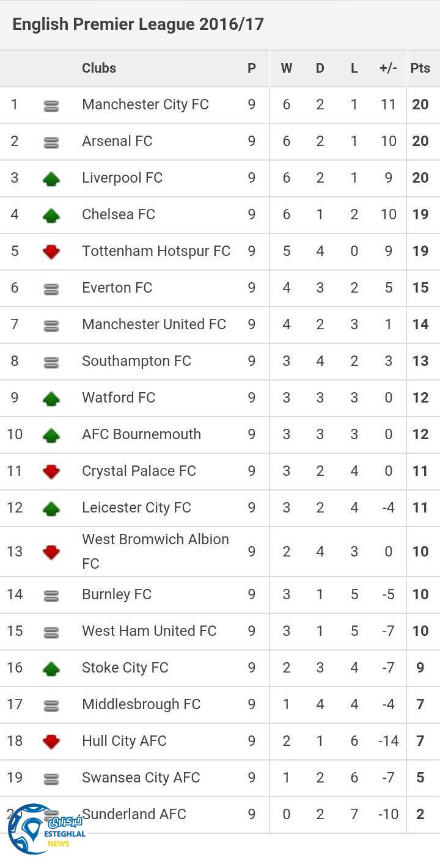Select the Clubs column header
This screenshot has height=868, width=440.
tap(99, 68)
